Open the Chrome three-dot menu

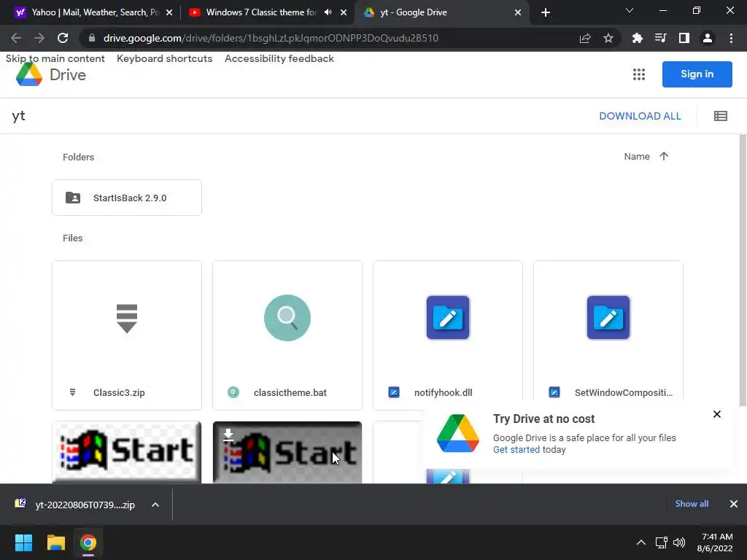[x=731, y=38]
